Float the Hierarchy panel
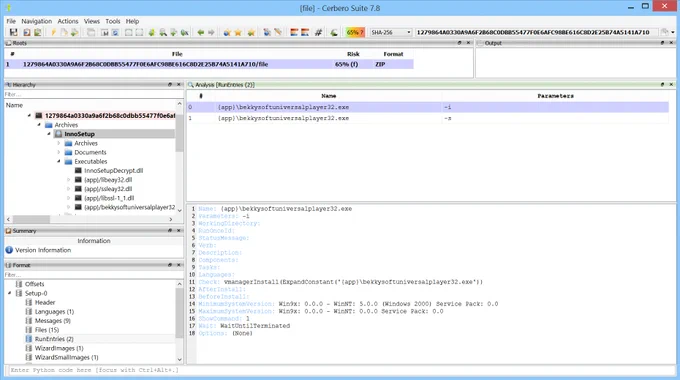This screenshot has width=680, height=380. [x=170, y=85]
